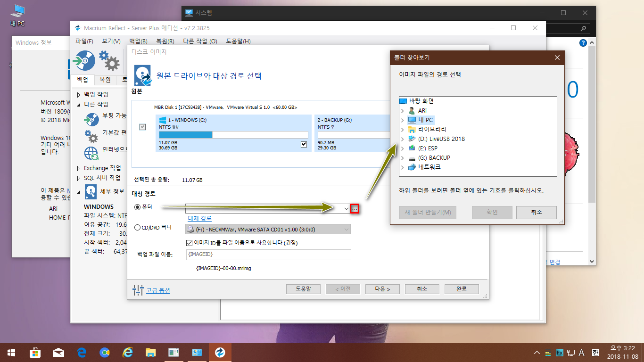The image size is (644, 362).
Task: Click the 기본값 편집 gears icon in sidebar
Action: (91, 136)
